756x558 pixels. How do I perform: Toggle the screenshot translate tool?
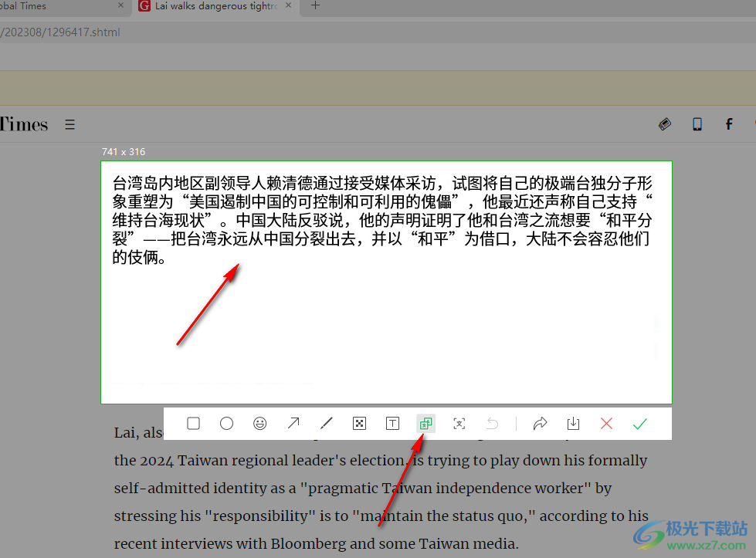pos(425,423)
